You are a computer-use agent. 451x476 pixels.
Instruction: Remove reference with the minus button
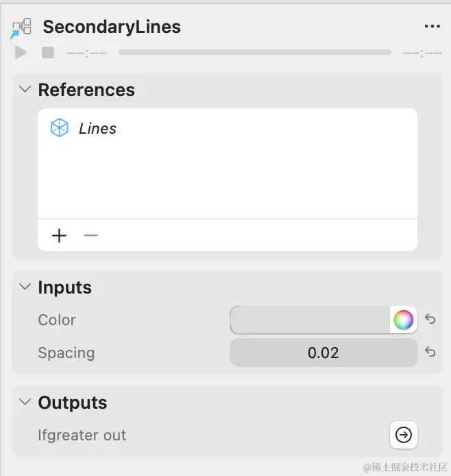(x=90, y=235)
